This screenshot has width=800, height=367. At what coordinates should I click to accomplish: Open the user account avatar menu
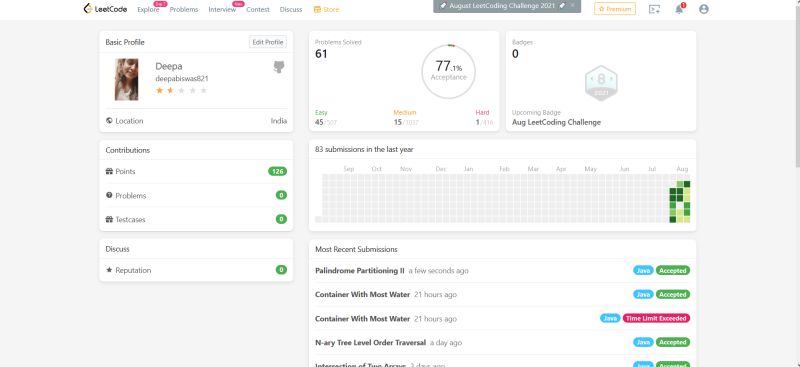pos(704,9)
